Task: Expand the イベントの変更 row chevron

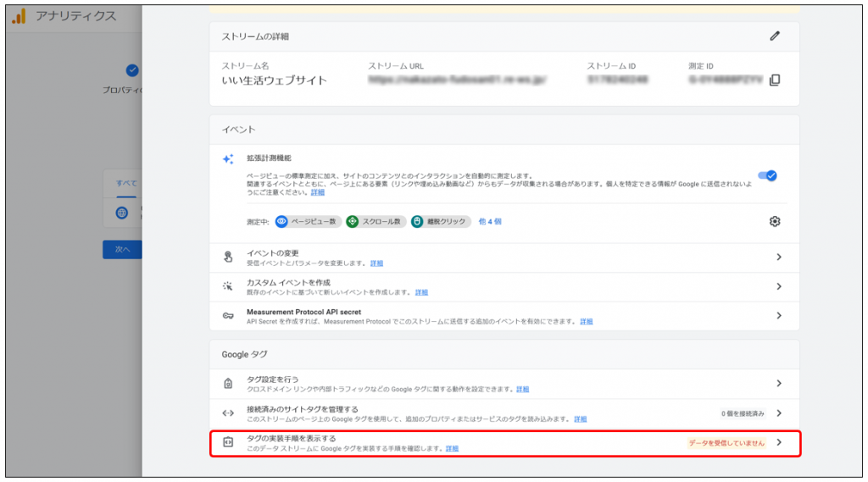Action: (778, 258)
